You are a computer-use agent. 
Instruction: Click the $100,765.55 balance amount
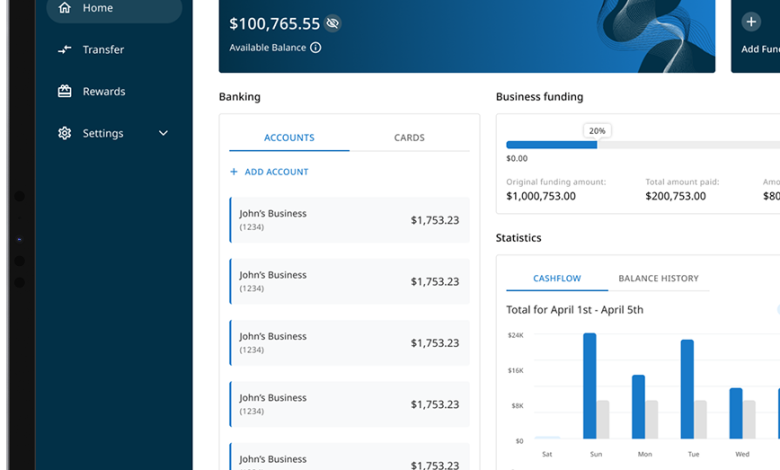click(274, 23)
